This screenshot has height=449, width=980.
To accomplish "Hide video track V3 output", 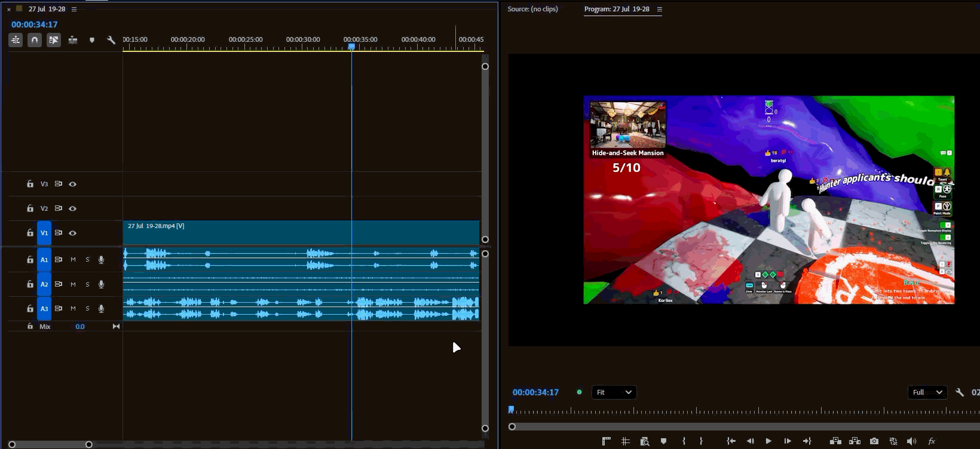I will pos(73,184).
